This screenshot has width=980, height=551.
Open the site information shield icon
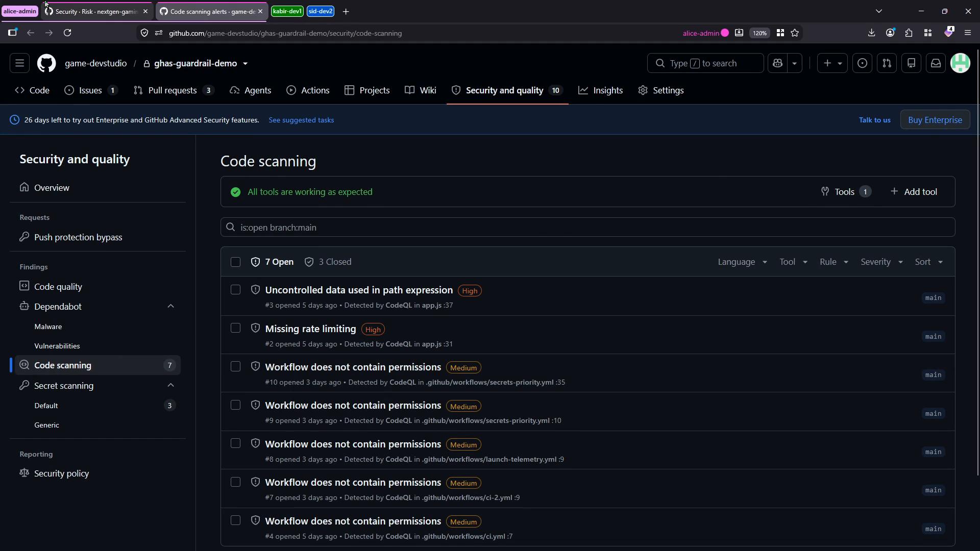pos(144,33)
